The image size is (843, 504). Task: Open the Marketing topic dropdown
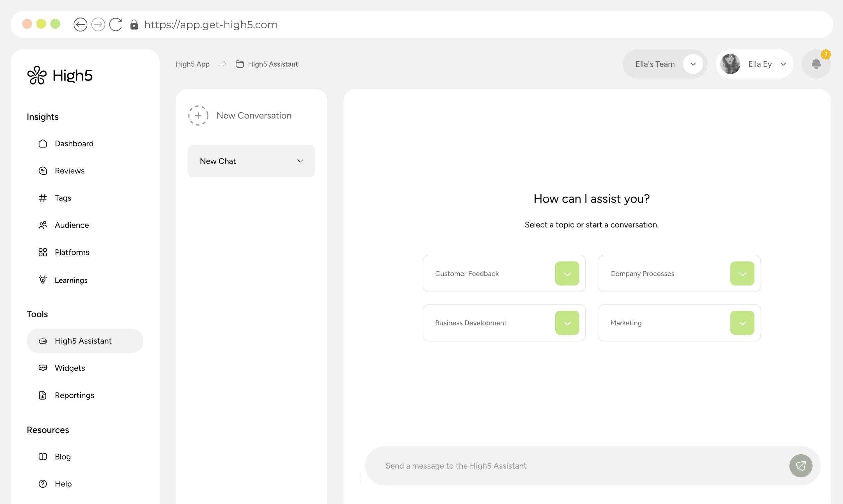tap(742, 323)
